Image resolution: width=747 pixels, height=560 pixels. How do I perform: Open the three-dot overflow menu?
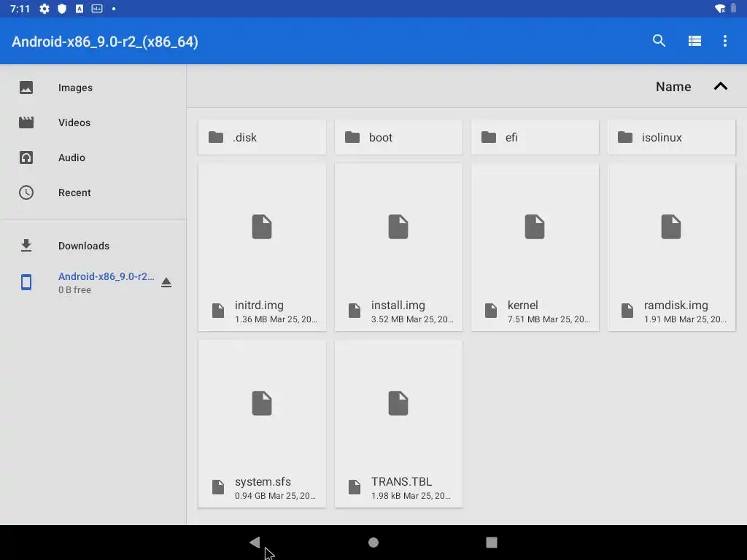pyautogui.click(x=725, y=41)
